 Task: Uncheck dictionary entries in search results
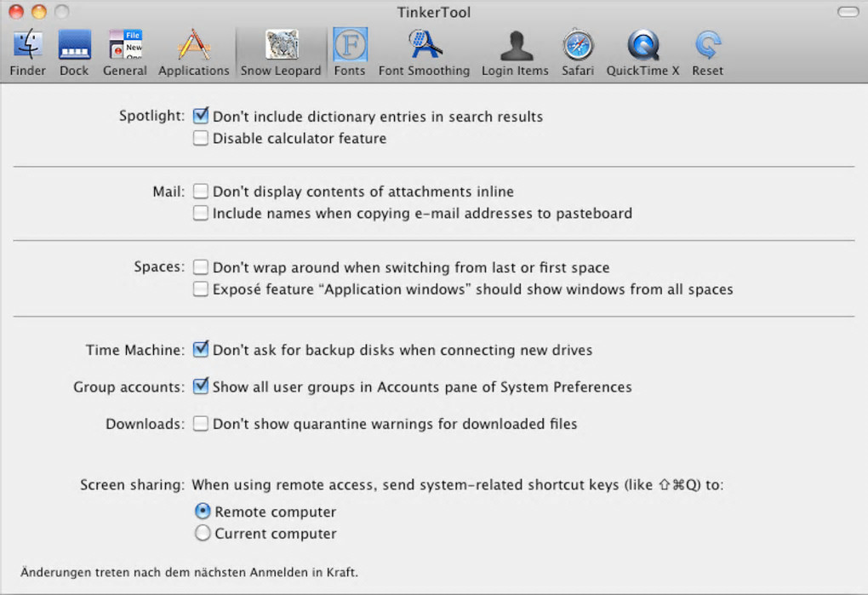200,116
